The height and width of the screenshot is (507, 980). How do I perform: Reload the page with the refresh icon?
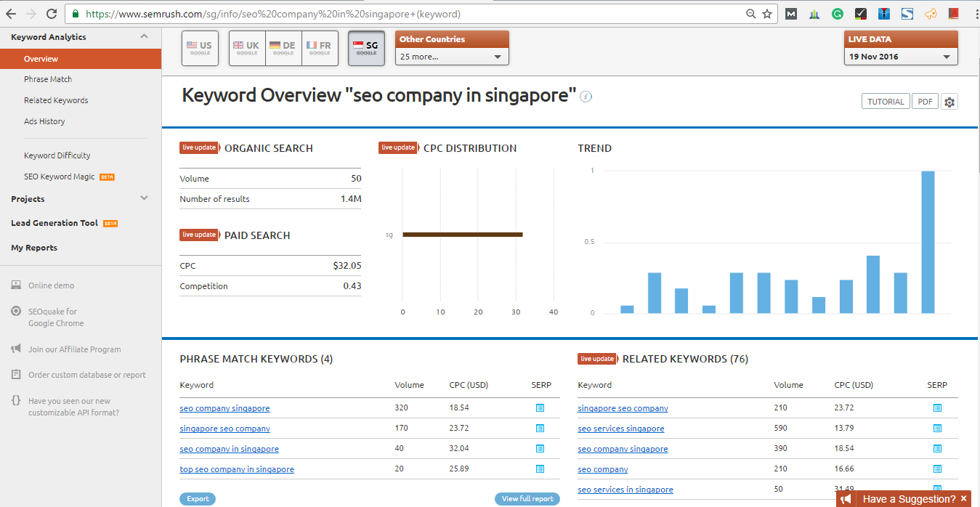click(52, 14)
